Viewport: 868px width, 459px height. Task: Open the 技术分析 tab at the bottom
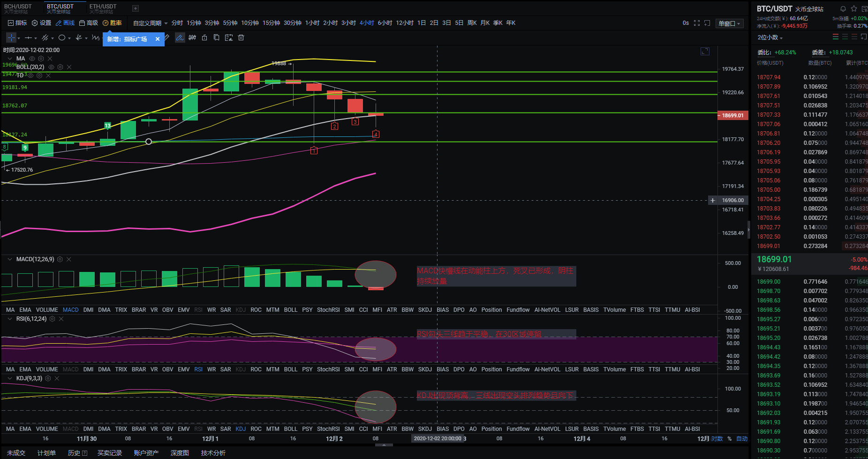[213, 452]
